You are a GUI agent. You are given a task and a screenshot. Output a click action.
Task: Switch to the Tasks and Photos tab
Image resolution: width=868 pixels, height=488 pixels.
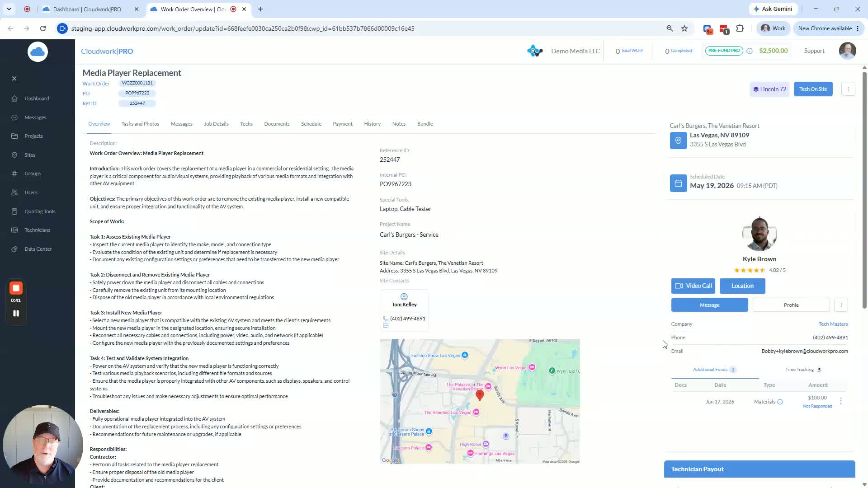tap(140, 124)
